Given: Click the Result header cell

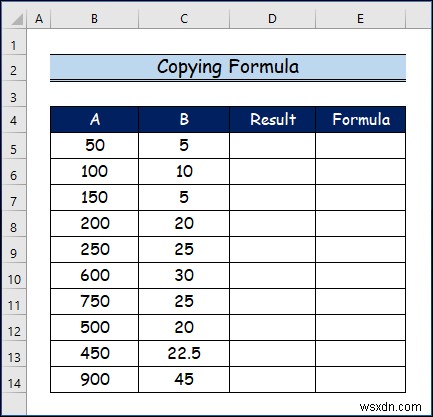Looking at the screenshot, I should coord(272,120).
